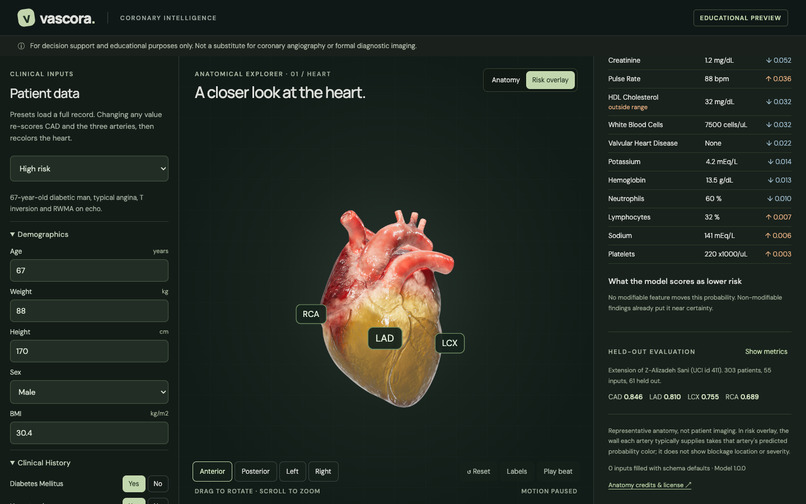
Task: Set Diabetes Mellitus to No
Action: [158, 483]
